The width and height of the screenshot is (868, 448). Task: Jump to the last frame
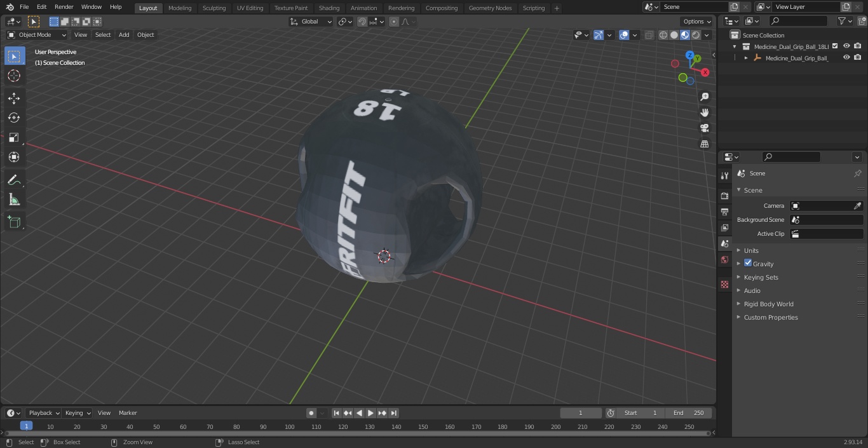(394, 413)
